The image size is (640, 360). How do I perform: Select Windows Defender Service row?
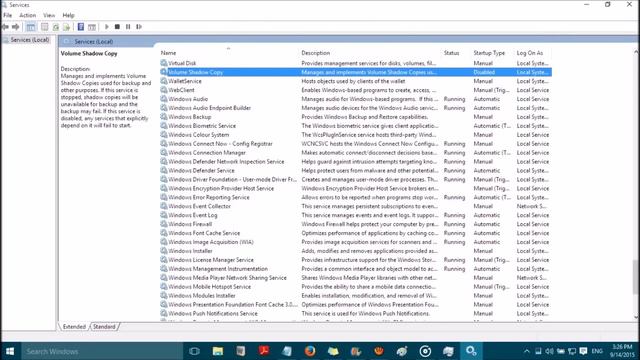(355, 171)
